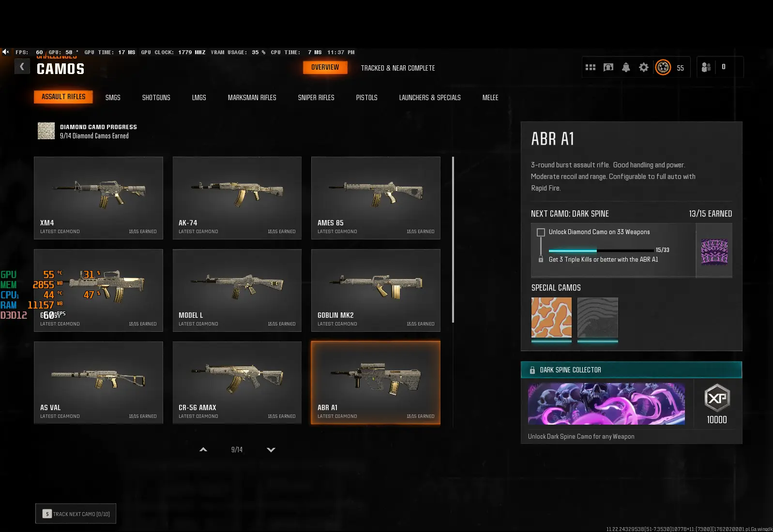Select the AMES 85 weapon card
Viewport: 773px width, 532px height.
click(376, 198)
